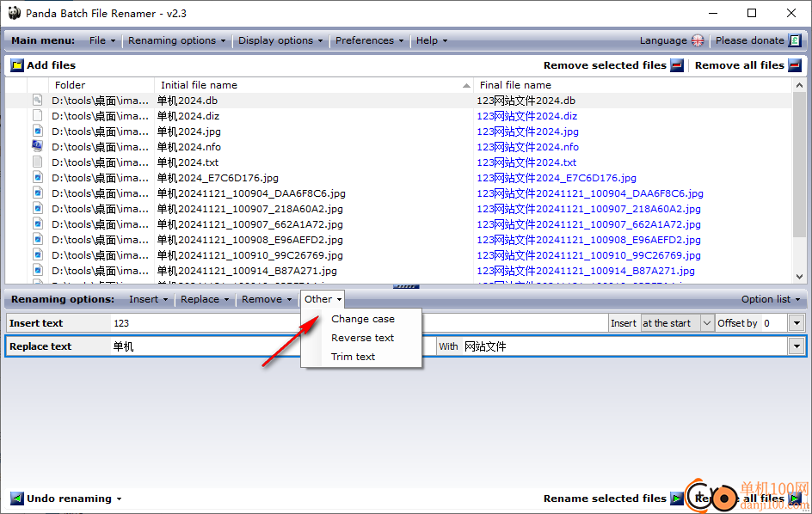Image resolution: width=812 pixels, height=514 pixels.
Task: Click the icon of 单机20241121_100904_DAA6F8C6.jpg
Action: pyautogui.click(x=37, y=193)
